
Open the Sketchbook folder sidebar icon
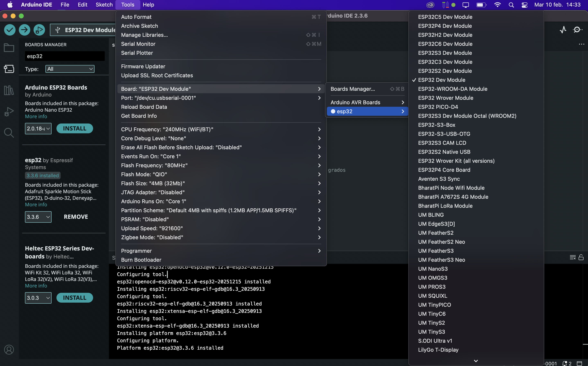tap(9, 48)
